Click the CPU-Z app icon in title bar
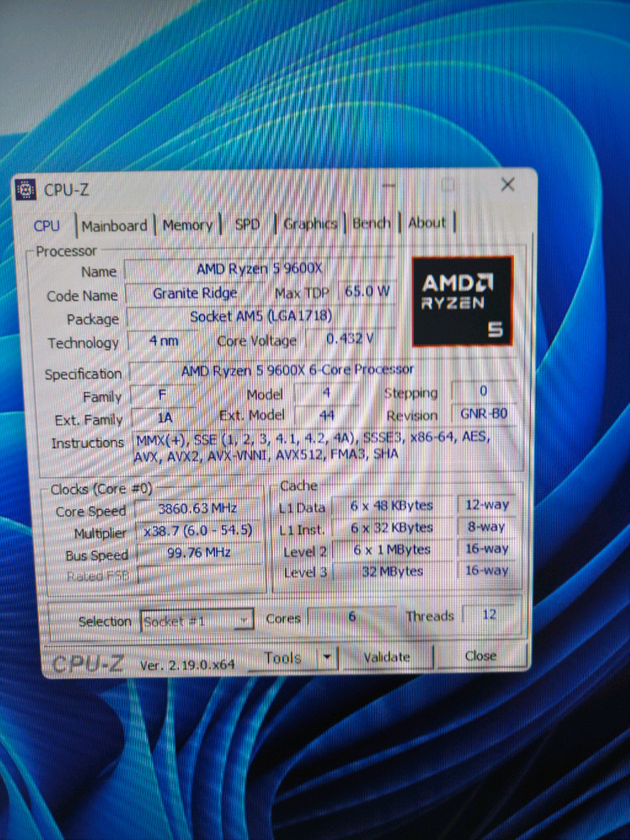 25,190
